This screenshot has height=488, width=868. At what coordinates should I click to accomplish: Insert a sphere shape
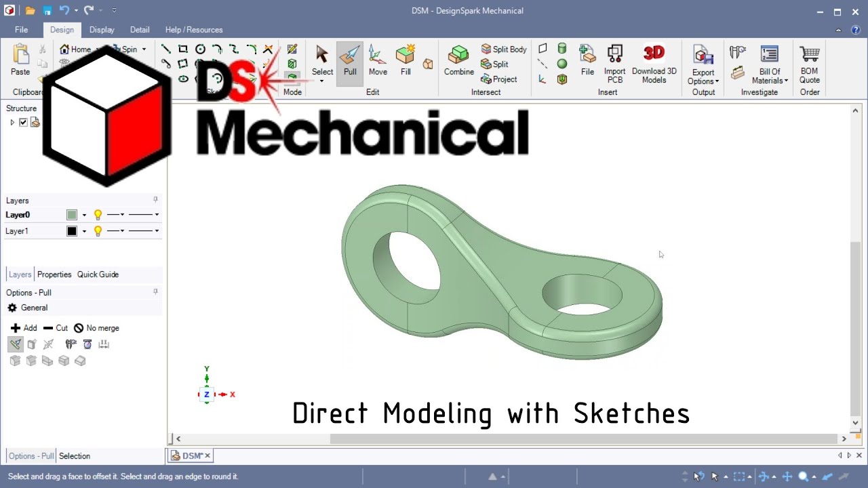(x=562, y=64)
